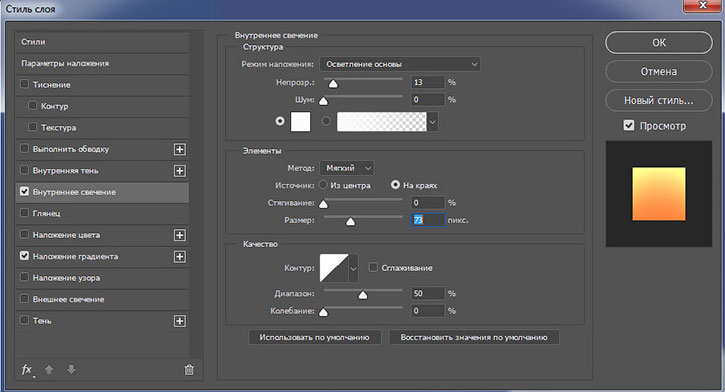This screenshot has width=725, height=392.
Task: Enable the Сглаживание checkbox
Action: [x=373, y=267]
